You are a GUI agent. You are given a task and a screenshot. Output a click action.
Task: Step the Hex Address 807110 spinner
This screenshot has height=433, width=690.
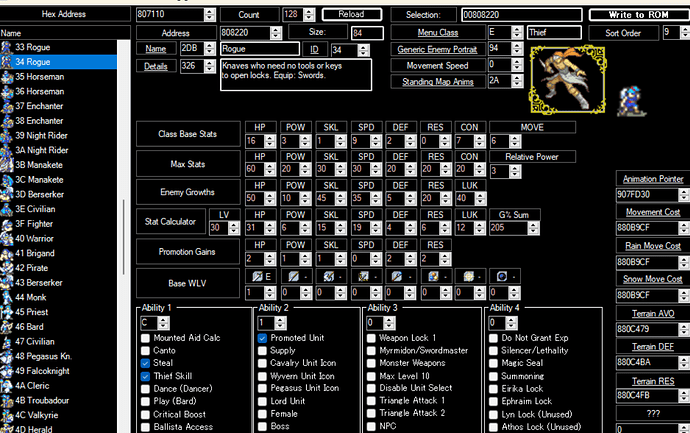coord(210,15)
